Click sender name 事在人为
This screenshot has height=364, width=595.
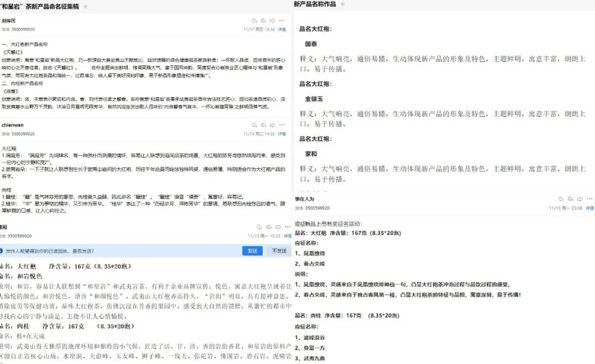click(305, 199)
